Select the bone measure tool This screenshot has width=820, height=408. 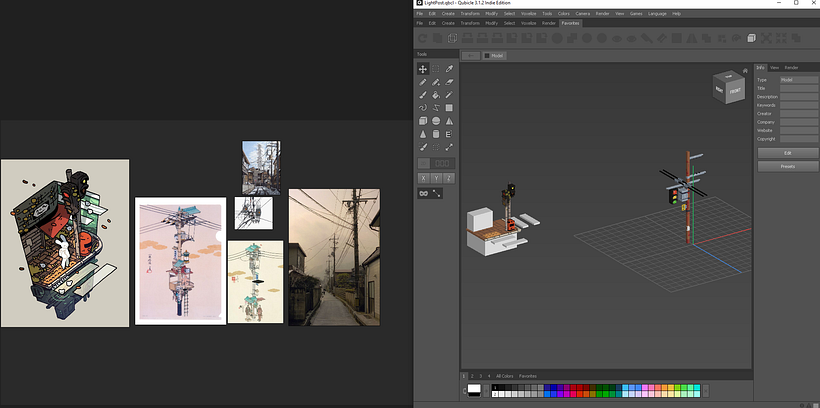tap(449, 148)
